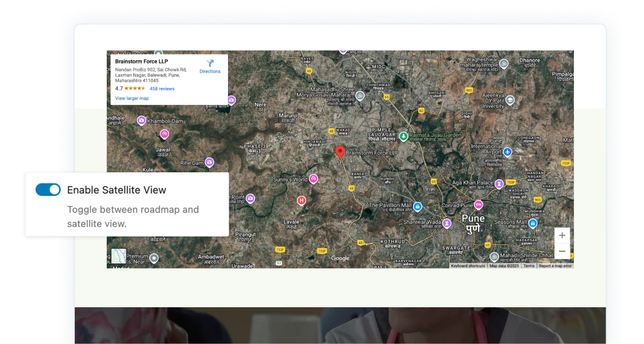This screenshot has width=644, height=344.
Task: Click the Shaniwar Wada landmark marker
Action: point(446,223)
